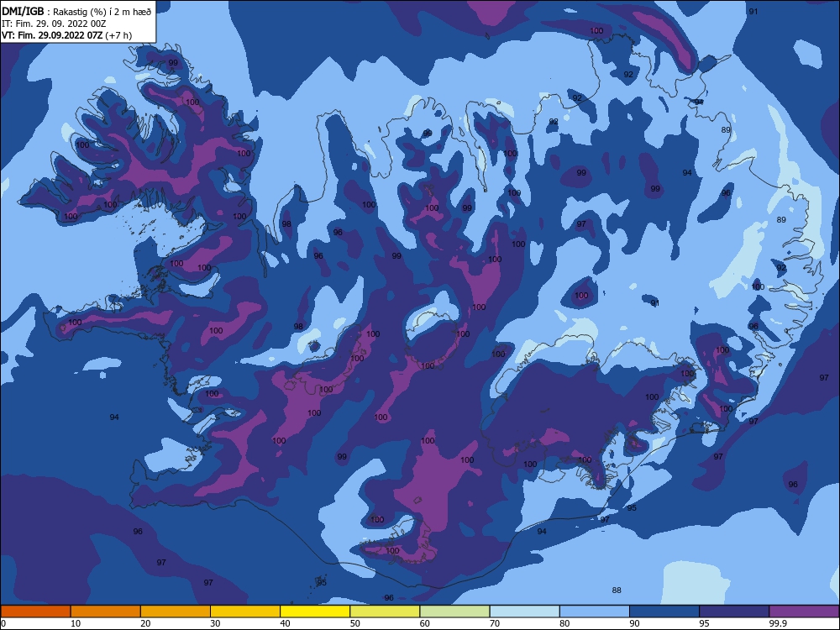Viewport: 840px width, 630px height.
Task: Click the bright yellow 40–50 legend swatch
Action: click(315, 612)
